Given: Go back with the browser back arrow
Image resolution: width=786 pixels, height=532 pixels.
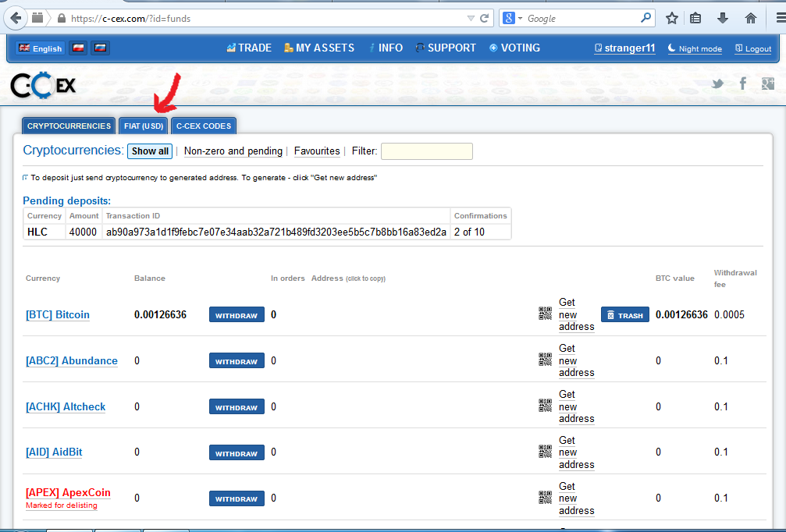Looking at the screenshot, I should coord(16,18).
